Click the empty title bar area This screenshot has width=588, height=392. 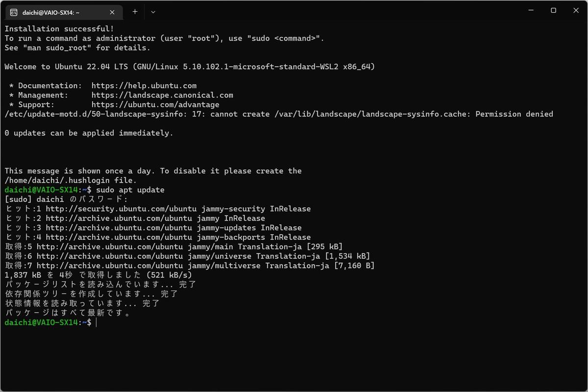338,10
